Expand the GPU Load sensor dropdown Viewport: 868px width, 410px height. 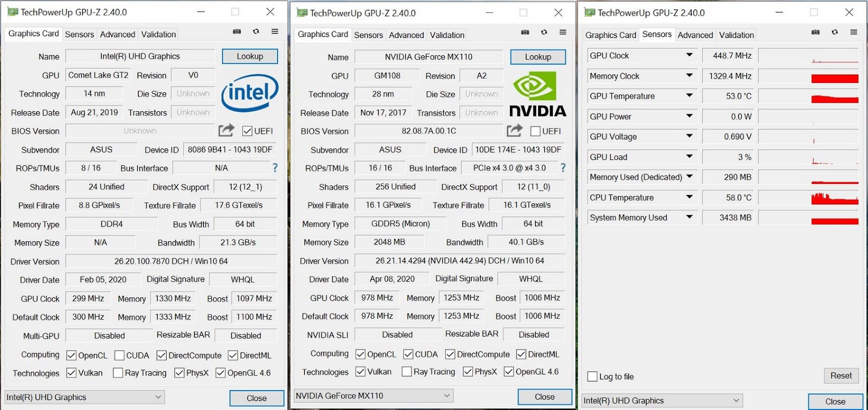pos(690,156)
